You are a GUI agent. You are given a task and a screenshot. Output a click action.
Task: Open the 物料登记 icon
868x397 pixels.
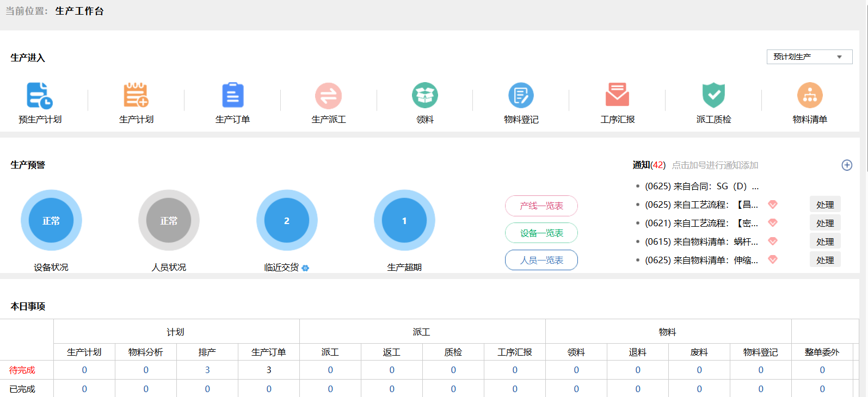click(x=521, y=96)
